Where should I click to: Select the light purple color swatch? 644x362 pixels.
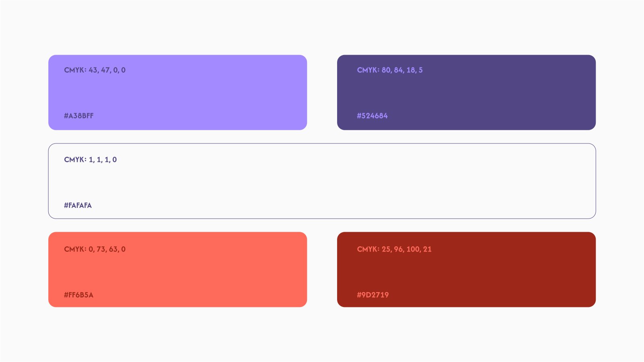[x=177, y=92]
